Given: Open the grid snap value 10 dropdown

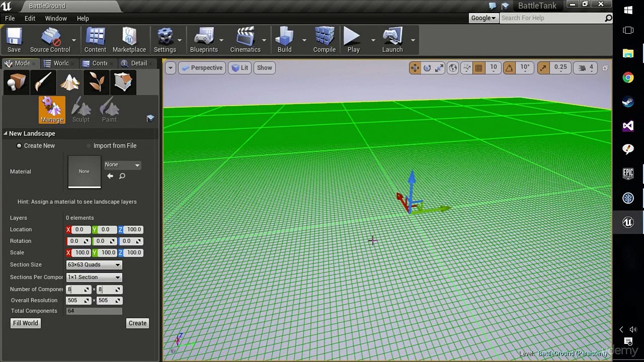Looking at the screenshot, I should tap(494, 67).
